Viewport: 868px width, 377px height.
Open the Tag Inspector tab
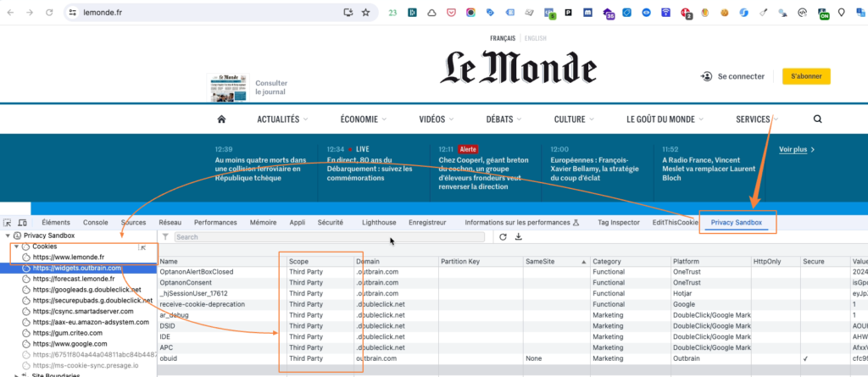pyautogui.click(x=618, y=223)
